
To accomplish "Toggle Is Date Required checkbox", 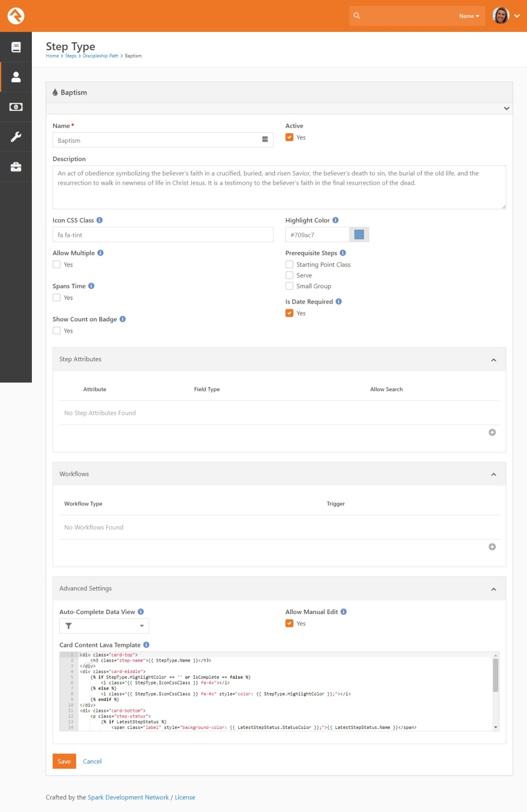I will (x=289, y=313).
